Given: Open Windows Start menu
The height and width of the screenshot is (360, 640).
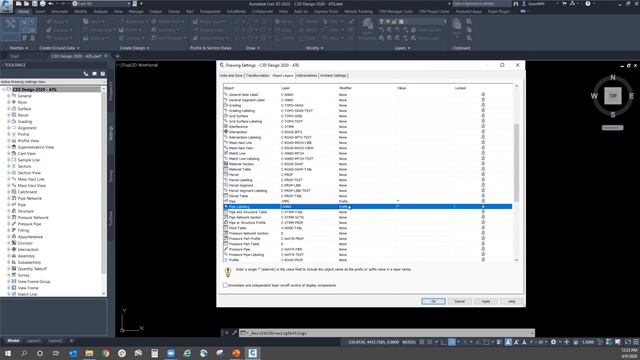Looking at the screenshot, I should coord(7,353).
